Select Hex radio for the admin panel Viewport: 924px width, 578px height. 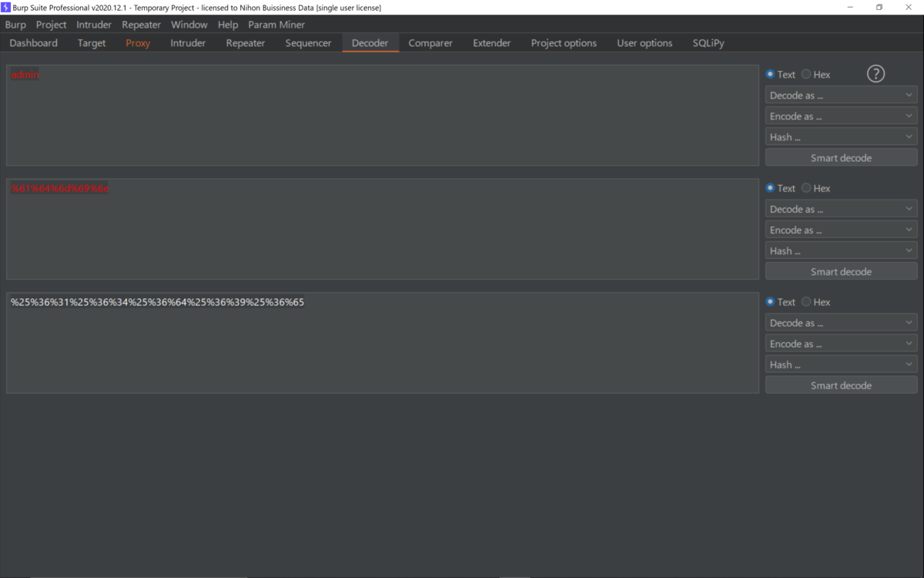point(806,75)
